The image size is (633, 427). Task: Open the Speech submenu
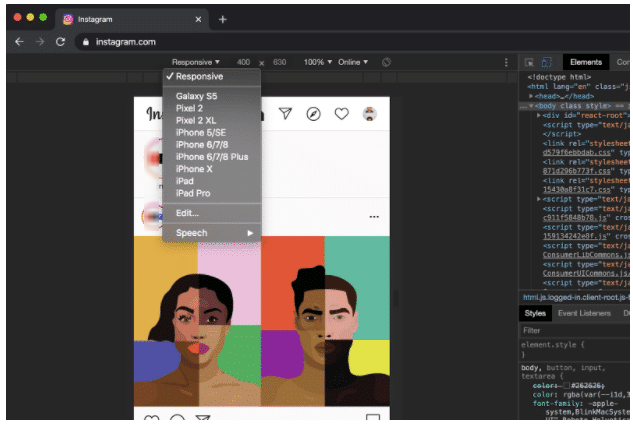[212, 233]
